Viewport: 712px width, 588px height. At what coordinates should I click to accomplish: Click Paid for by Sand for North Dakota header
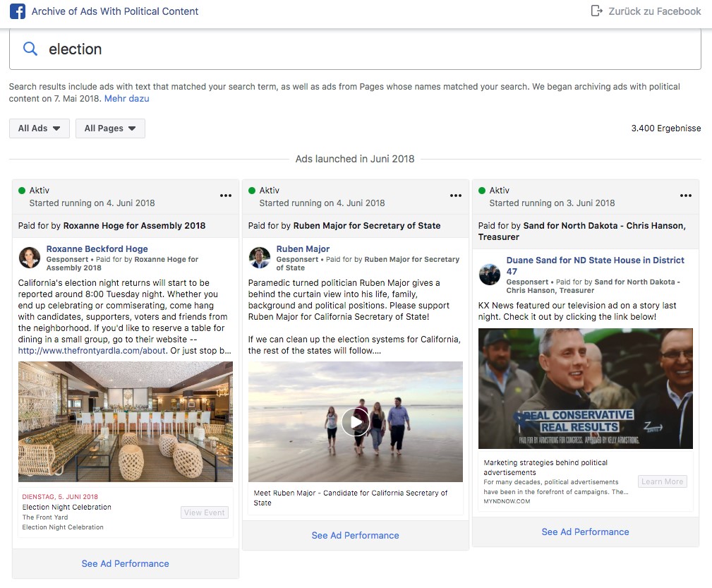(581, 232)
